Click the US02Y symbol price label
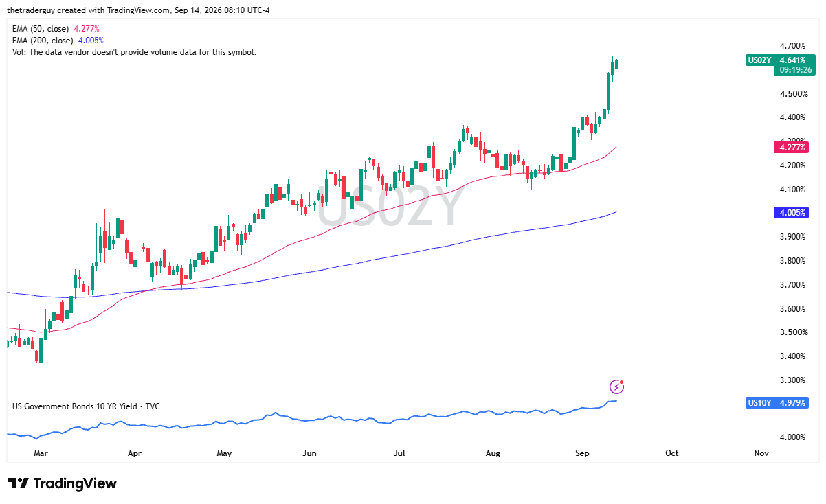The width and height of the screenshot is (826, 504). 759,60
